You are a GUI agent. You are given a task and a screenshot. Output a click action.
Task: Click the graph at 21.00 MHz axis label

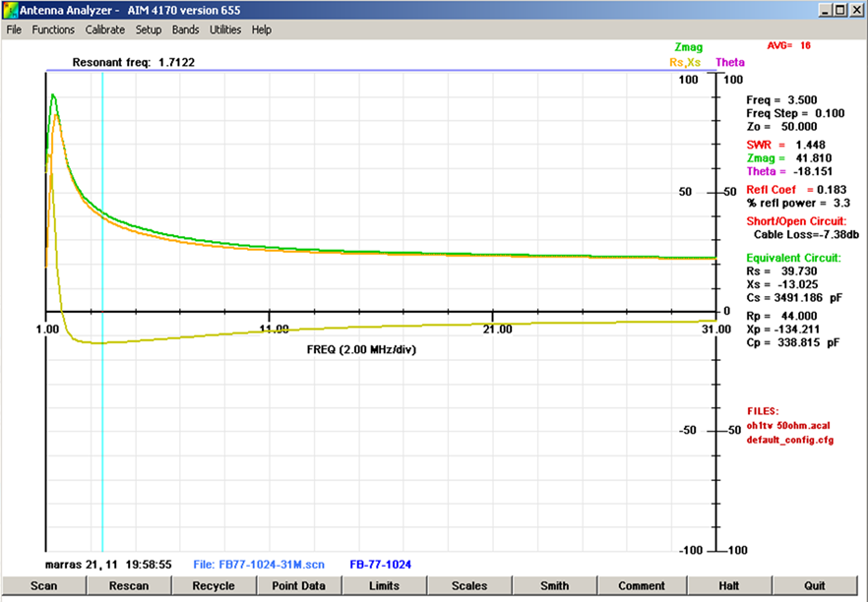497,330
